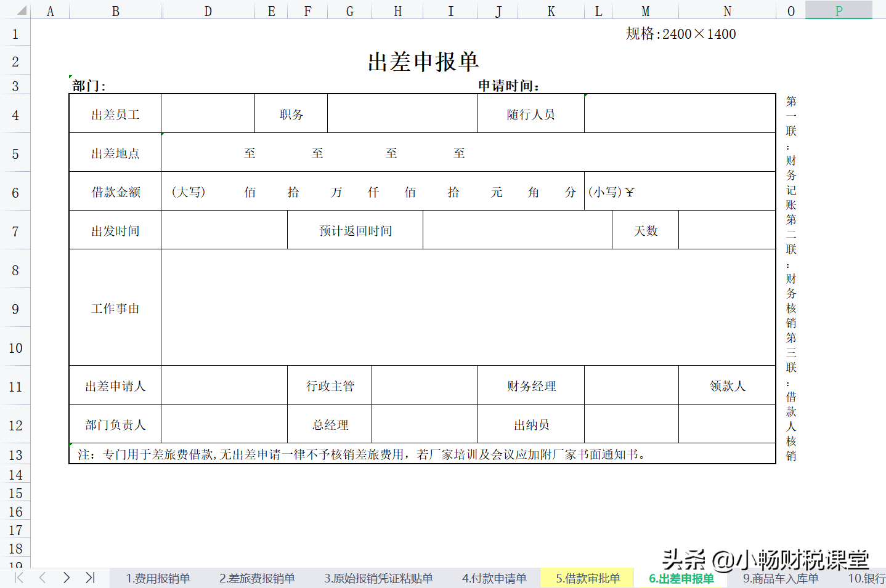Select column P header
Image resolution: width=886 pixels, height=588 pixels.
(839, 10)
